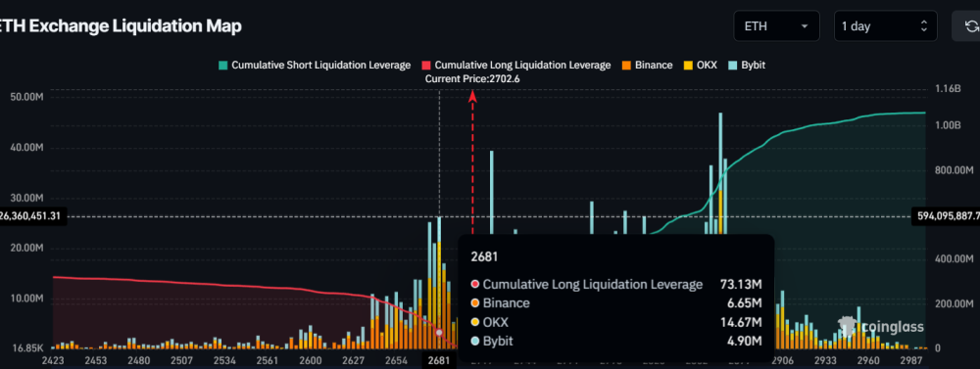Click the 2960 x-axis price label
The width and height of the screenshot is (980, 369).
coord(868,361)
